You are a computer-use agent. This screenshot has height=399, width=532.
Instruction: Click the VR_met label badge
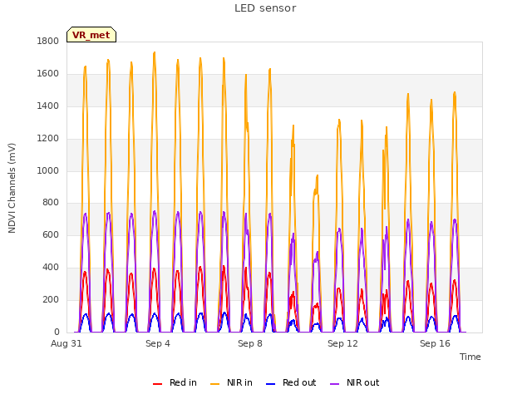pos(91,35)
